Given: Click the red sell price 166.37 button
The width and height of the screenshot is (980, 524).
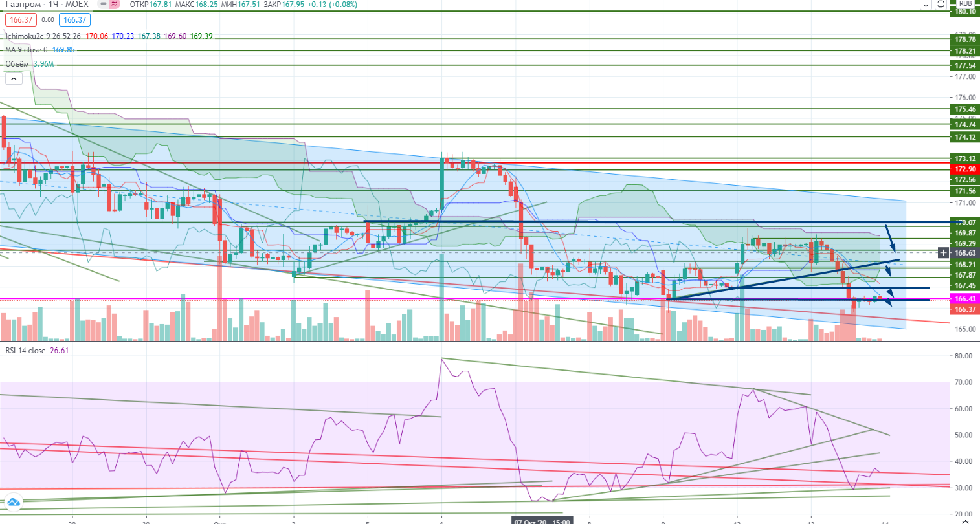Looking at the screenshot, I should (x=21, y=20).
